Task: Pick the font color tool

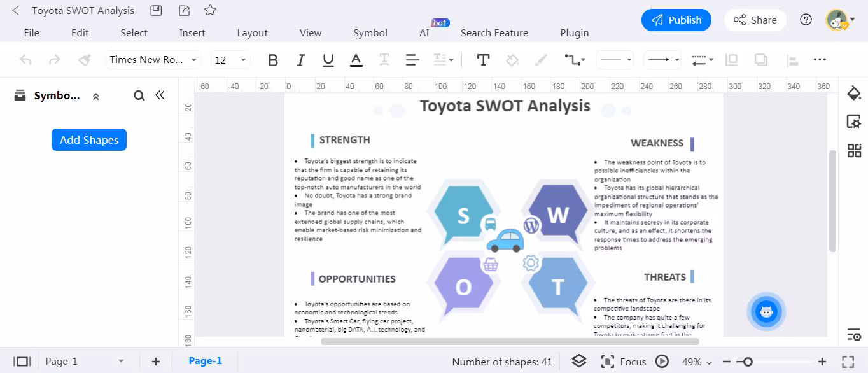Action: point(356,60)
